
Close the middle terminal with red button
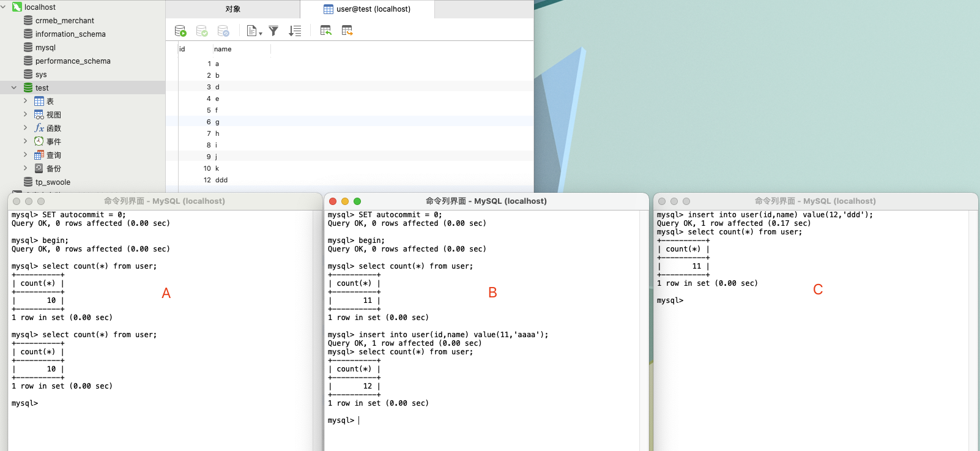click(333, 201)
